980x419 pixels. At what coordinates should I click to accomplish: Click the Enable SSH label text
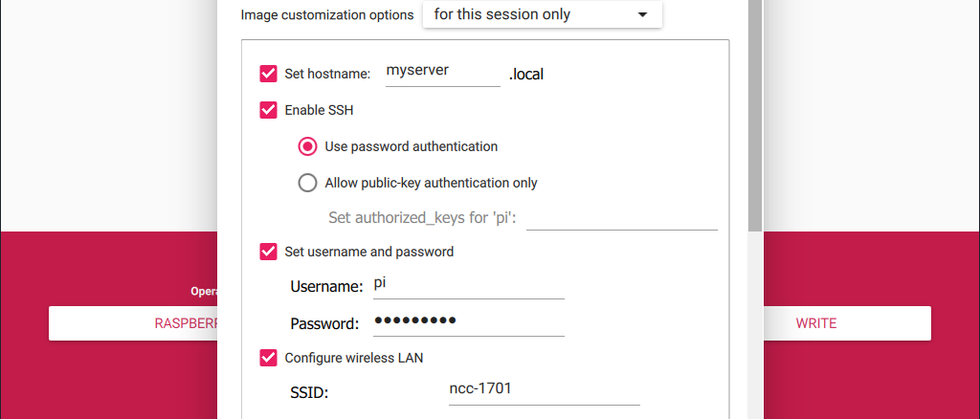[319, 111]
